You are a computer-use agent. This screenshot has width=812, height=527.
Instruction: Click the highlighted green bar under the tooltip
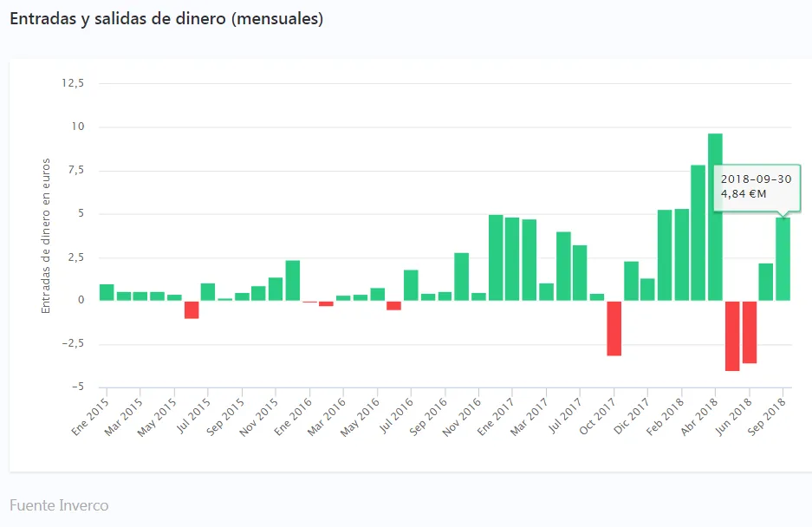(783, 259)
